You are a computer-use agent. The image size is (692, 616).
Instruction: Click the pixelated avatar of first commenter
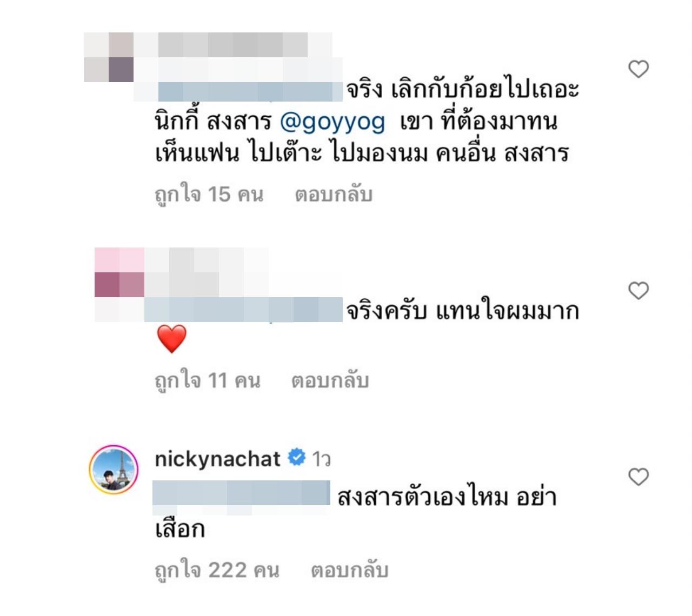(109, 57)
